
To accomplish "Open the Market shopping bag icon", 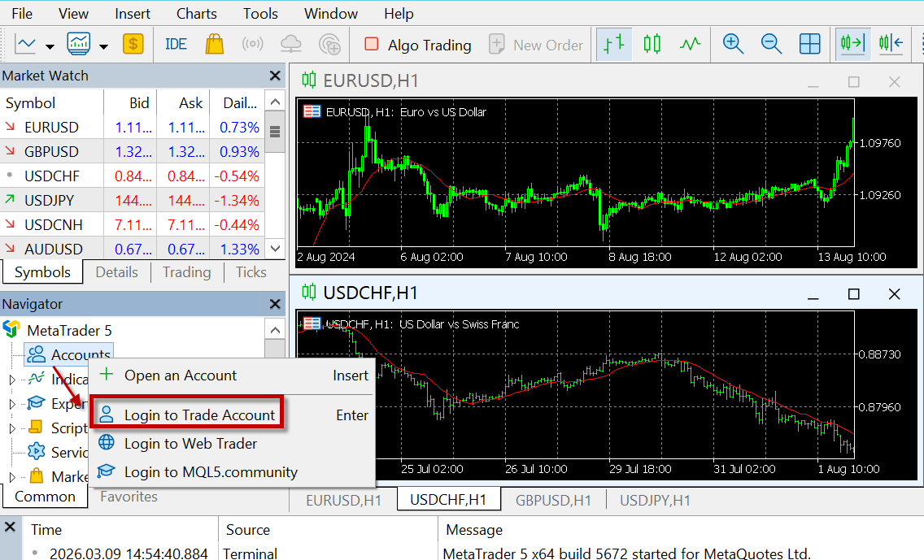I will tap(214, 45).
